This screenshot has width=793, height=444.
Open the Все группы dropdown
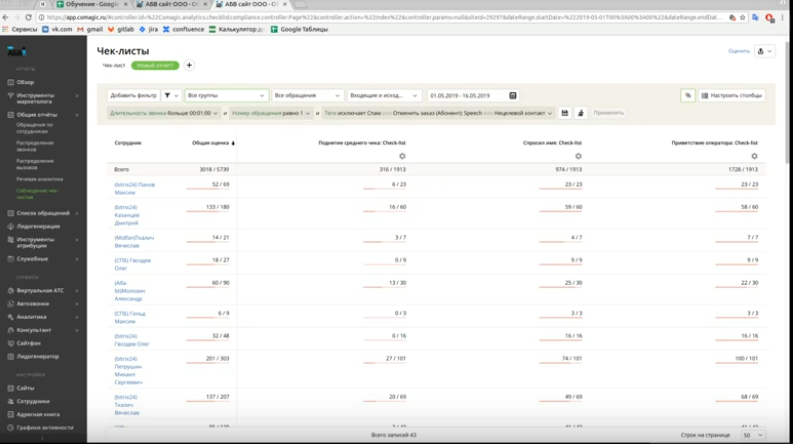[226, 95]
